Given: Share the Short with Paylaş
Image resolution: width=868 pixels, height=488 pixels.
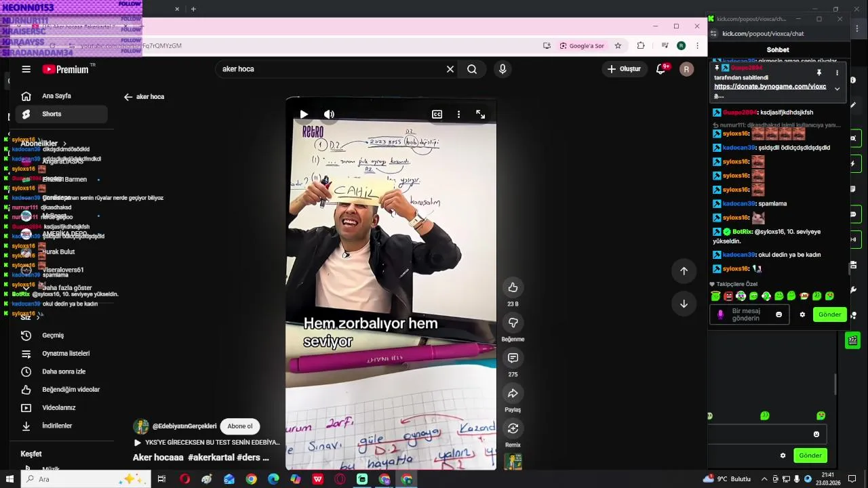Looking at the screenshot, I should [x=513, y=393].
